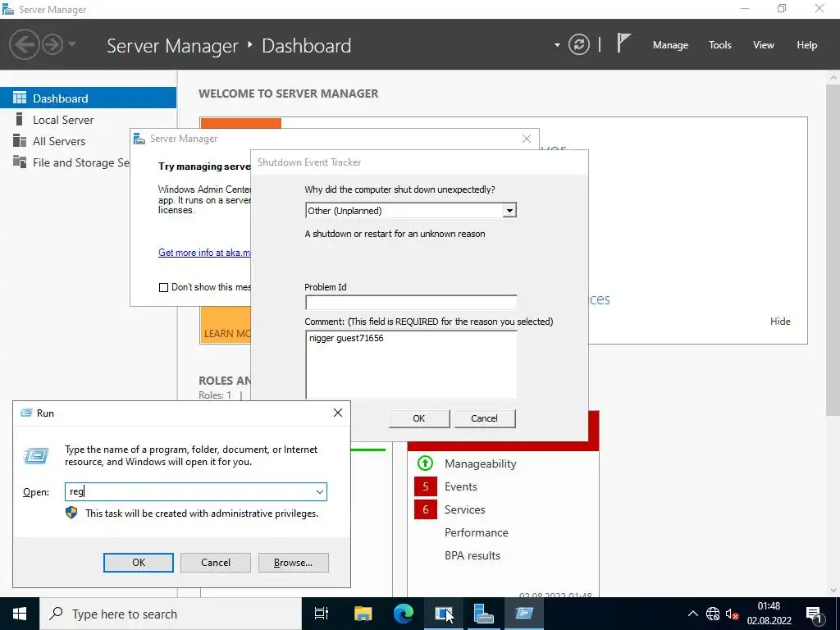
Task: Open the Action Center notifications icon
Action: pos(815,614)
